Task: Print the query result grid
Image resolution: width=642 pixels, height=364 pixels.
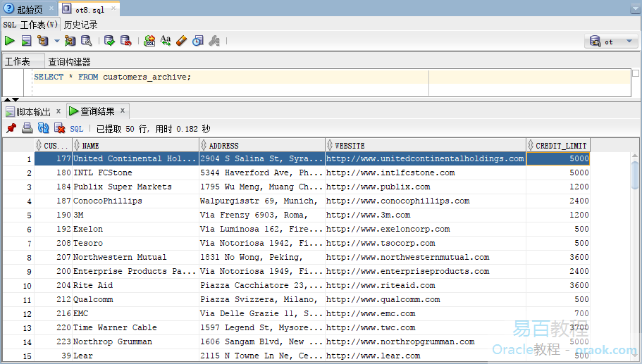Action: point(27,128)
